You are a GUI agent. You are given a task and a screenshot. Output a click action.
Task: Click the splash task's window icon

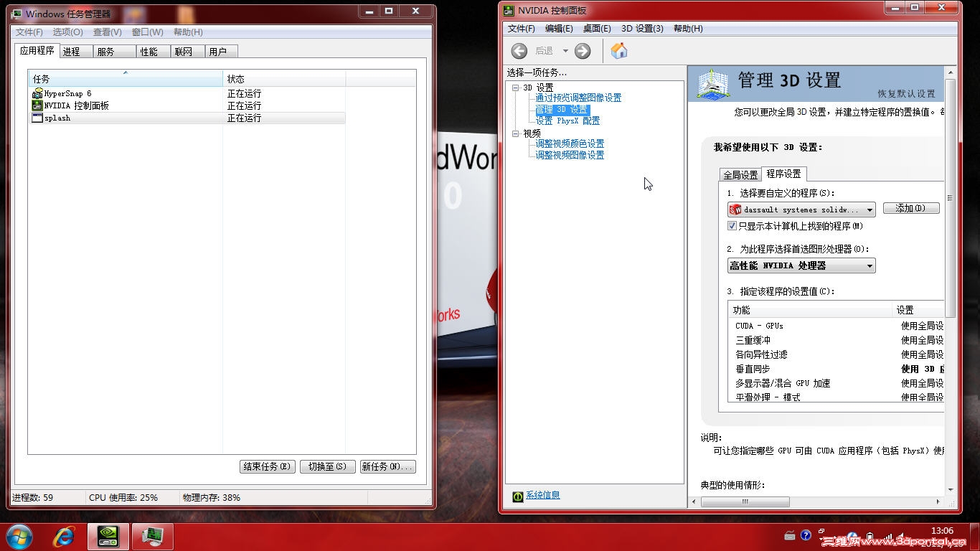[x=37, y=118]
